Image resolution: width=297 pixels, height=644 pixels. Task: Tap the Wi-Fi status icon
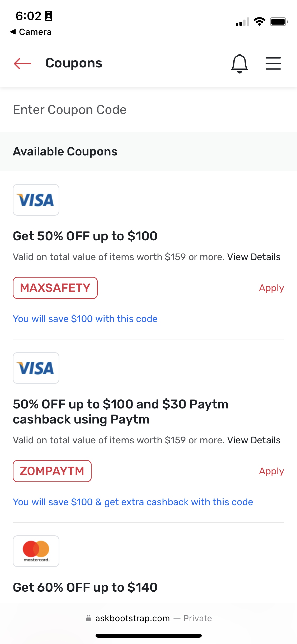[x=260, y=22]
